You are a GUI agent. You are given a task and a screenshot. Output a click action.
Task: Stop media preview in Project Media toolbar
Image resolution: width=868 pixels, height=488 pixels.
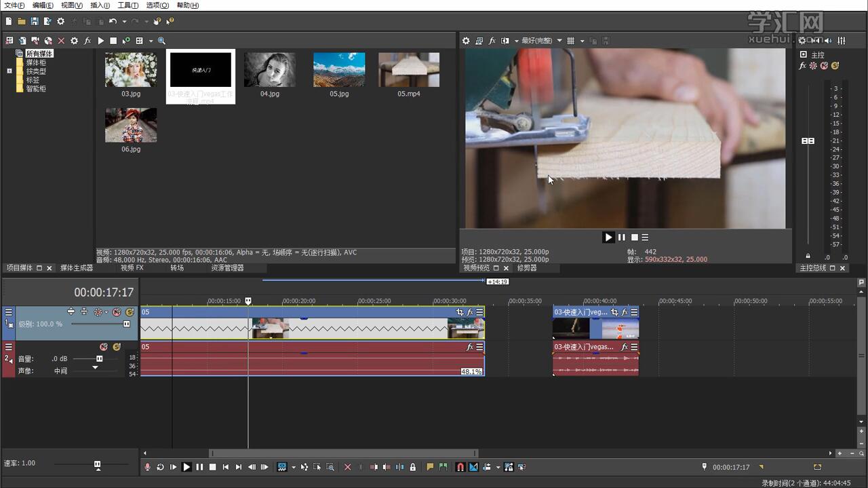[113, 41]
